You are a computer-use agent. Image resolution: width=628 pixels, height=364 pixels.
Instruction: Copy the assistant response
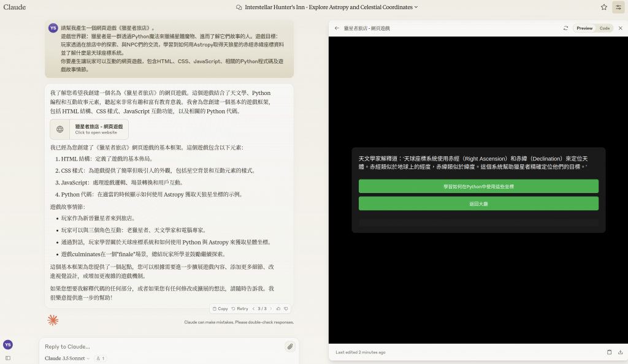point(220,309)
